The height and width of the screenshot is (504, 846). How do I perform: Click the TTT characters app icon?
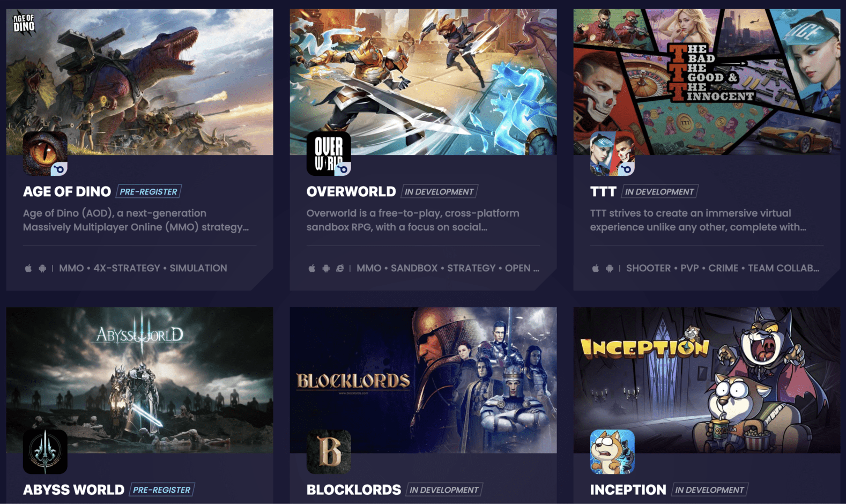pos(612,154)
